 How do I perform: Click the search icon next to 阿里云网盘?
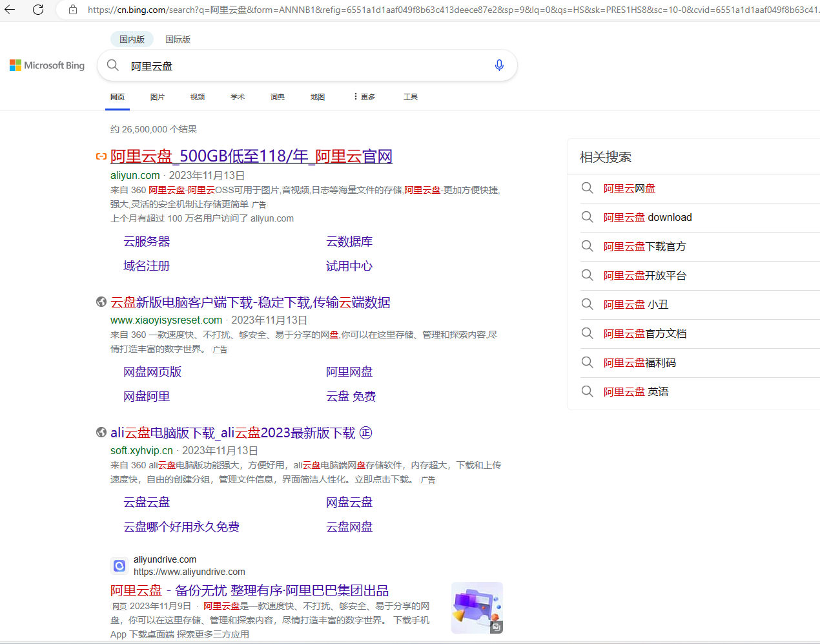click(587, 188)
